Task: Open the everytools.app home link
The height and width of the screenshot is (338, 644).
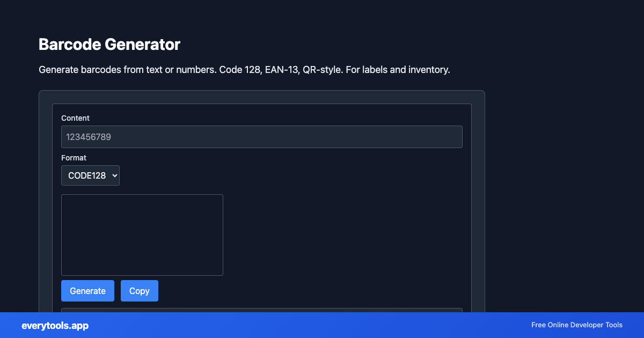Action: (55, 325)
